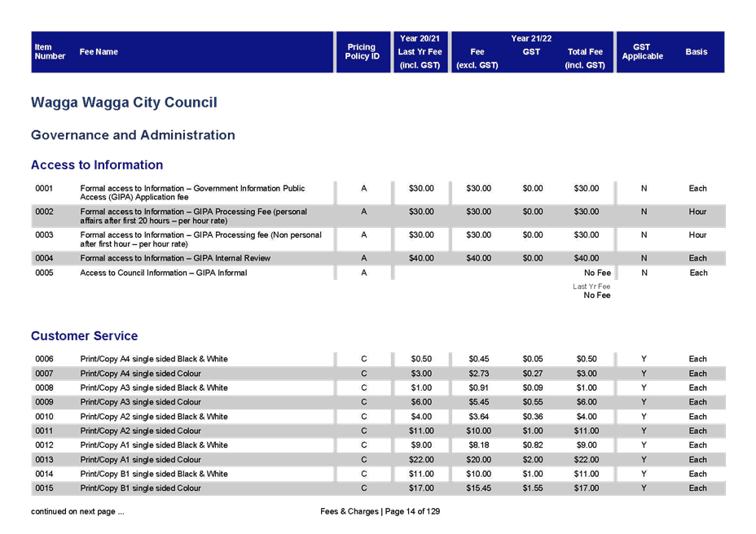Select item number 0001

pyautogui.click(x=44, y=188)
